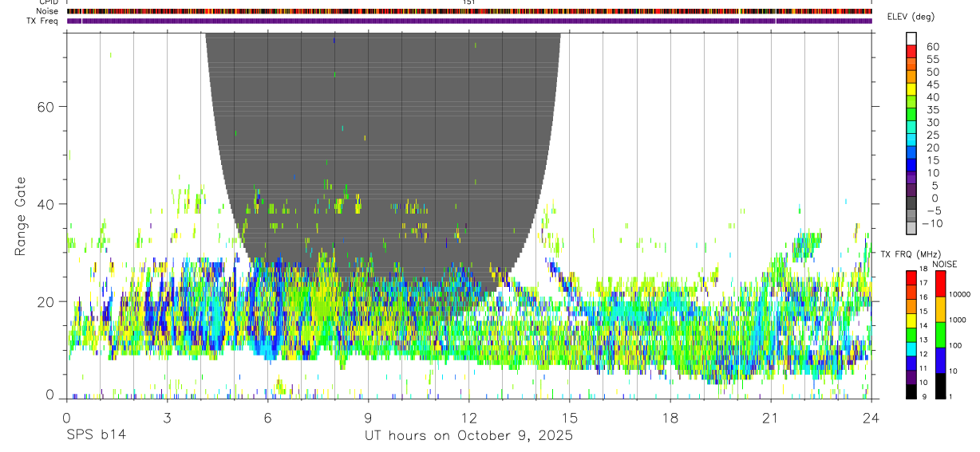Viewport: 980px width, 452px height.
Task: Click the 20 label on ELEV scale
Action: click(932, 148)
